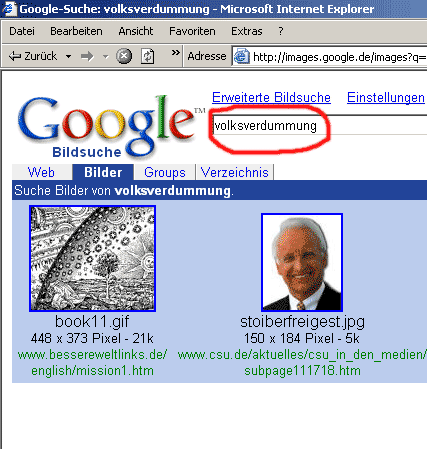Open the Einstellungen link

point(386,98)
